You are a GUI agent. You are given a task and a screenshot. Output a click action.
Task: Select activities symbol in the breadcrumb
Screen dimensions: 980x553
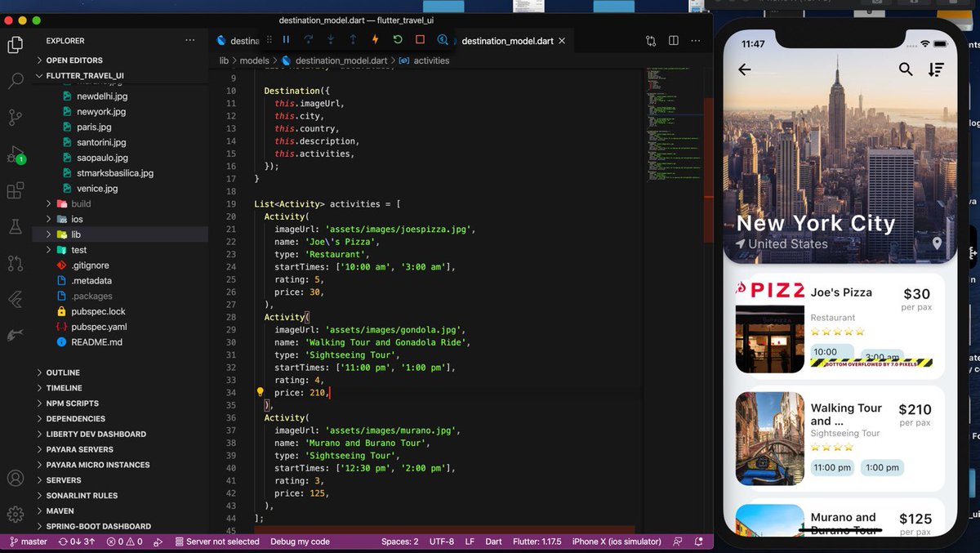coord(431,60)
